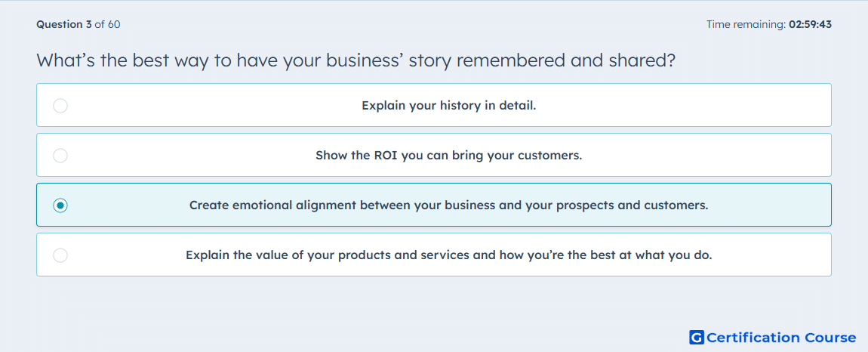
Task: Click the highlighted 'Create emotional alignment' answer text
Action: [449, 205]
